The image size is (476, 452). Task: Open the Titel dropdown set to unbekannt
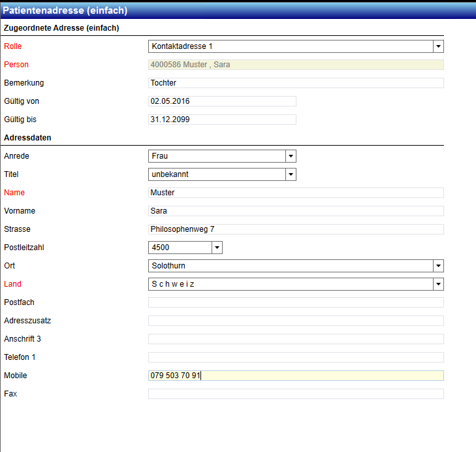tap(222, 174)
